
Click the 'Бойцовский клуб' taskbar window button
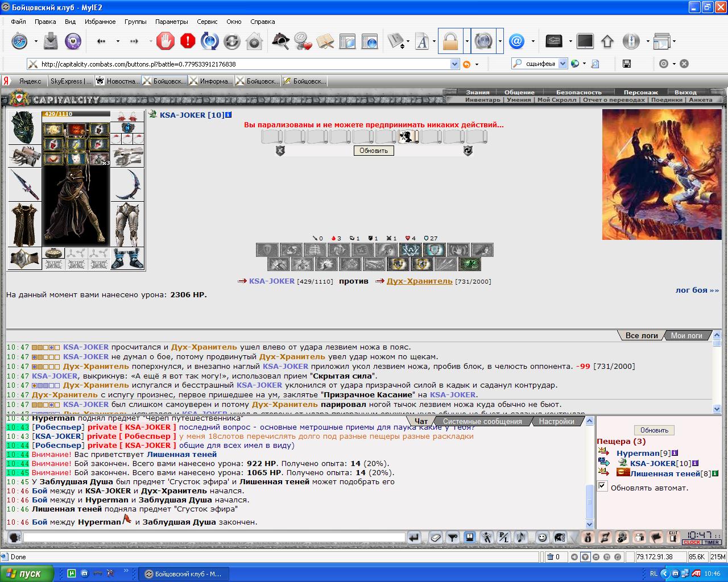click(x=184, y=574)
